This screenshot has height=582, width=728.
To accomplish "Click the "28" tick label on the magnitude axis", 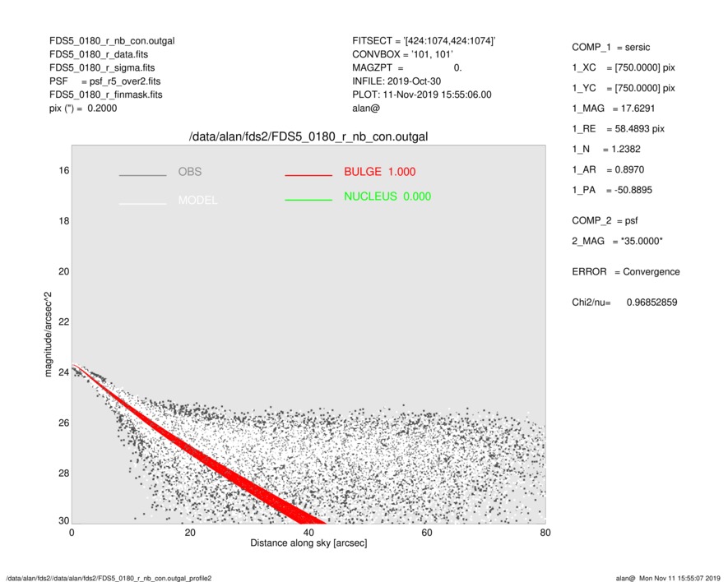I will tap(64, 473).
